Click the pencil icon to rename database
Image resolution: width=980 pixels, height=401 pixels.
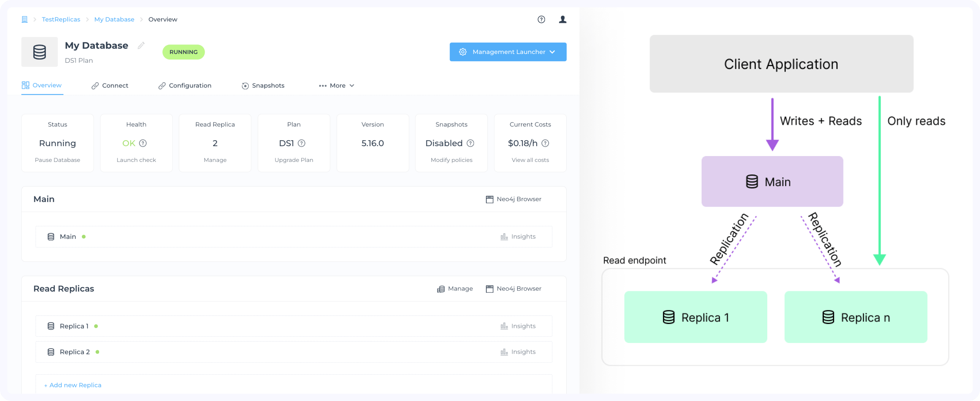141,46
